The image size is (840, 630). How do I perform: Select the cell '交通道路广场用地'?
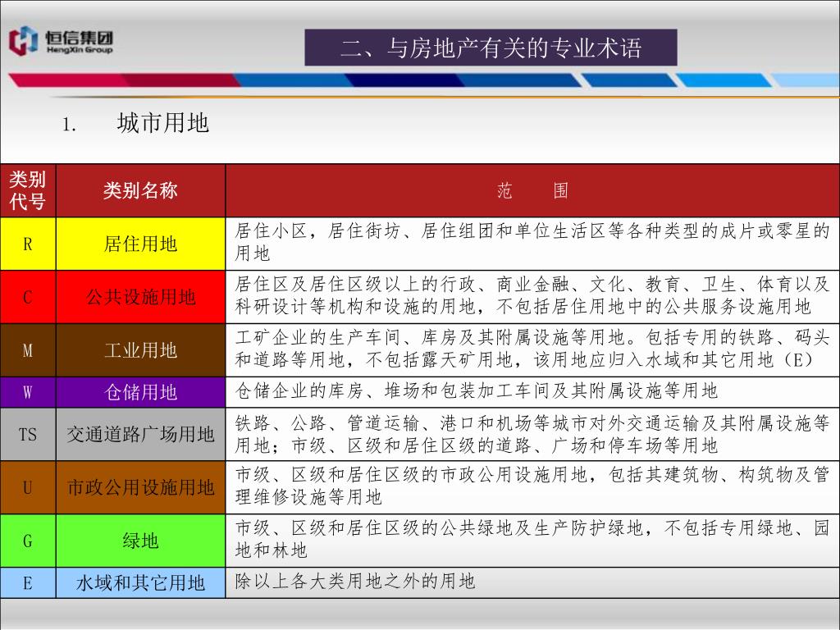coord(140,434)
